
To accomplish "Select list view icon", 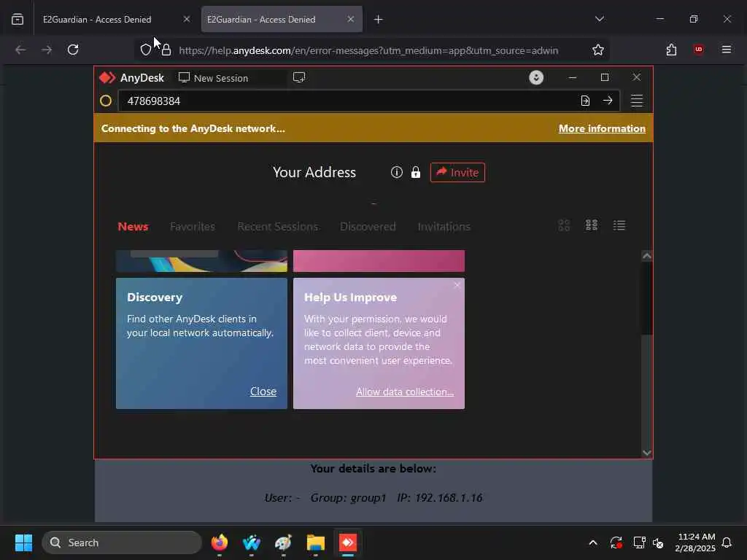I will pyautogui.click(x=619, y=225).
